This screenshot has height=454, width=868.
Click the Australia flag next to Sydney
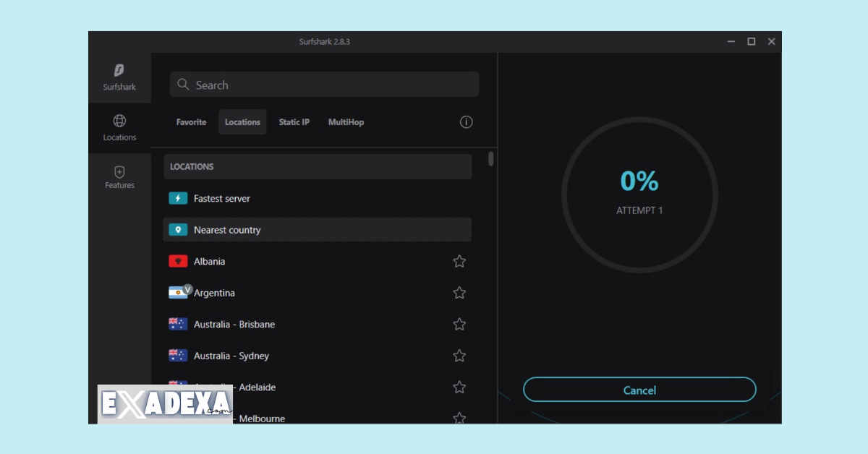coord(178,355)
